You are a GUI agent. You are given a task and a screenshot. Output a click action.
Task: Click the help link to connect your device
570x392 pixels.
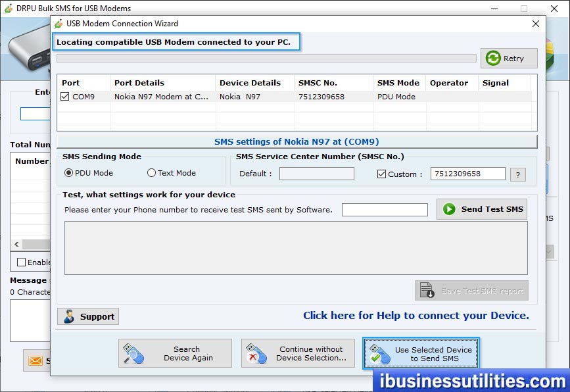click(x=416, y=315)
